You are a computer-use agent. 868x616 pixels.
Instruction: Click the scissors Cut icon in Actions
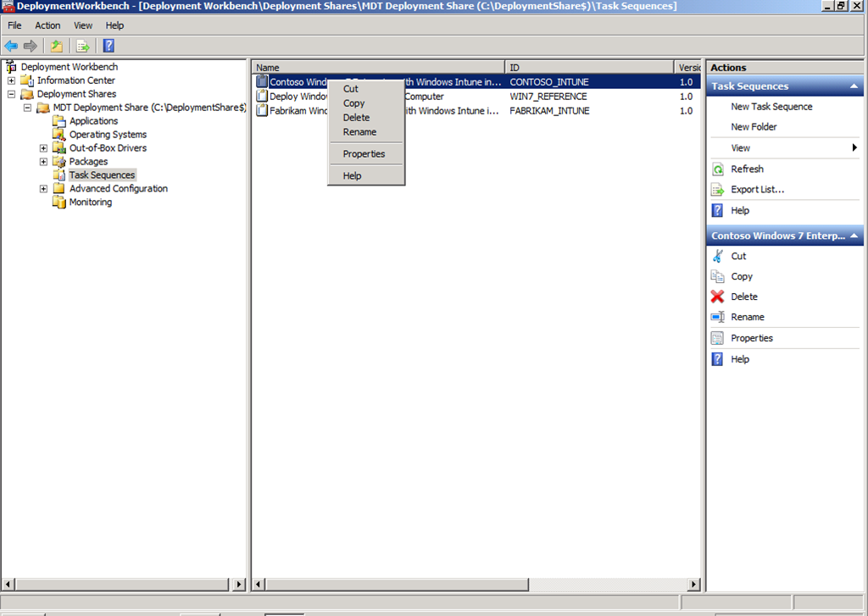(717, 256)
